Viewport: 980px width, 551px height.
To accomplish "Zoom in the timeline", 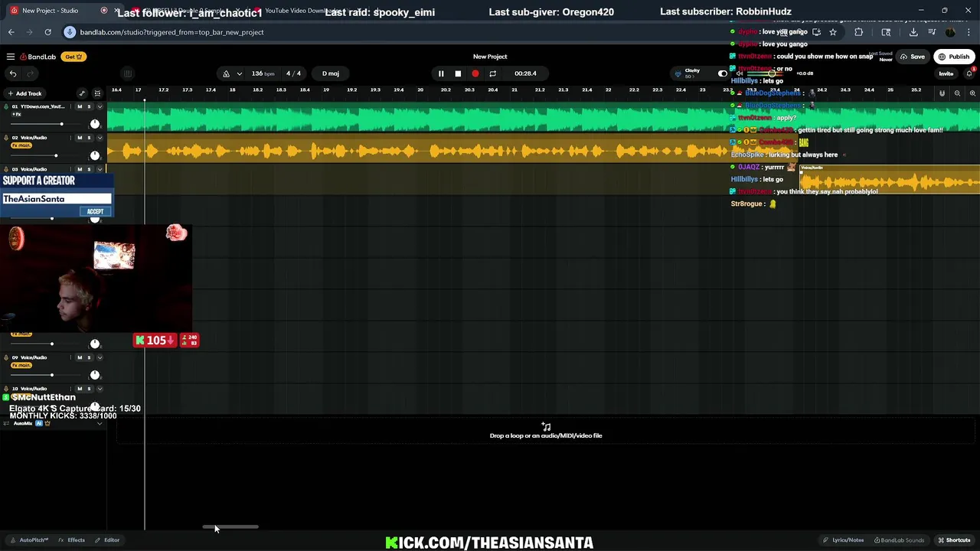I will coord(972,93).
